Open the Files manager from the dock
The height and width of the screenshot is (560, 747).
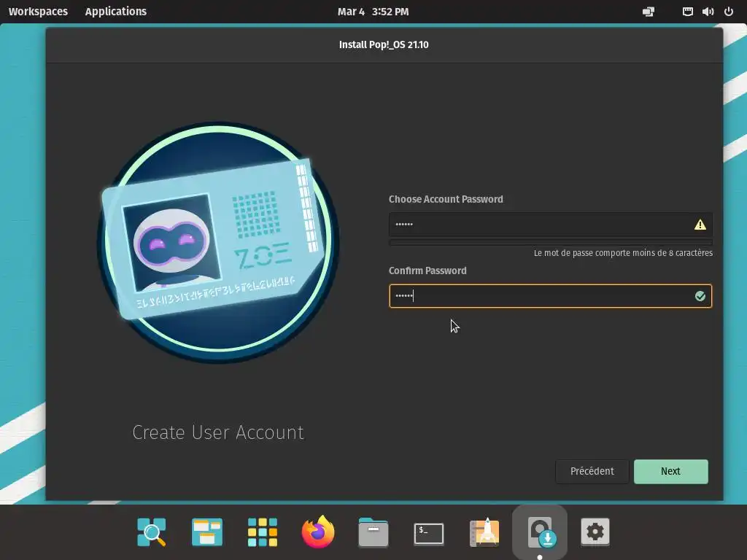point(373,532)
